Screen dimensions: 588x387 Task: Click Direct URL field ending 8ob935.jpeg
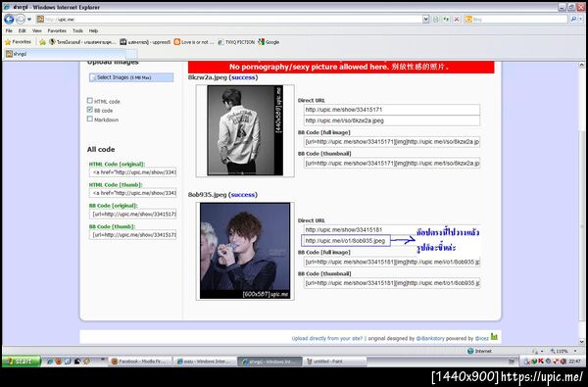pyautogui.click(x=346, y=240)
